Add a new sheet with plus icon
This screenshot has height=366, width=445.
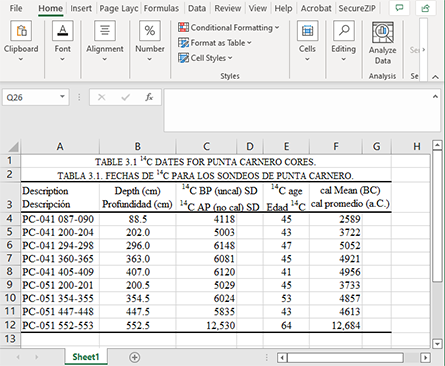134,357
